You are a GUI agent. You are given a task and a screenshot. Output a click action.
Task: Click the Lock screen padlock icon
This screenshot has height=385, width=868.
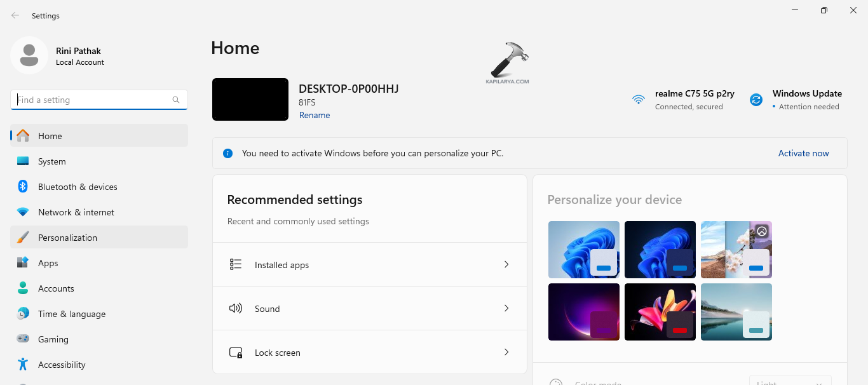click(x=235, y=352)
